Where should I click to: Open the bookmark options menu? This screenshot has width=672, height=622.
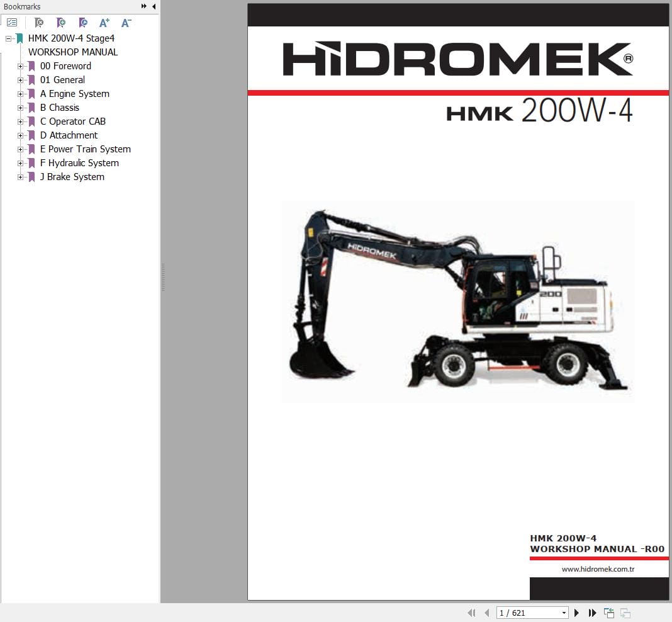(x=12, y=22)
